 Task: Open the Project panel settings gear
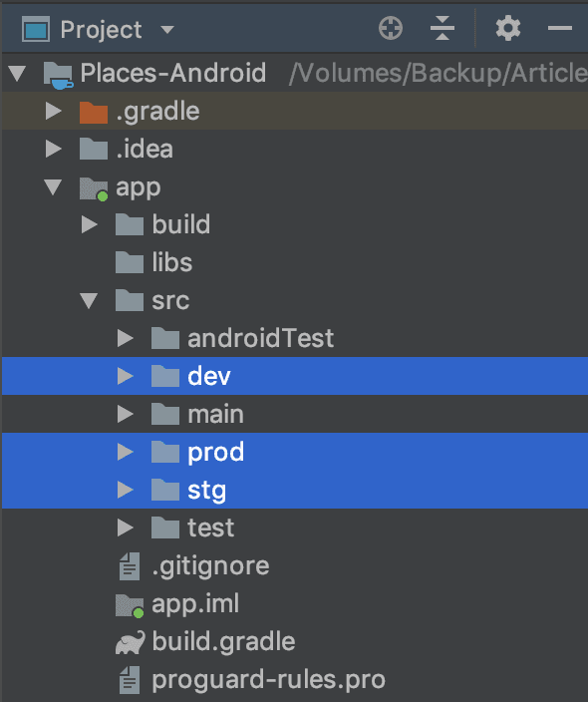coord(508,28)
